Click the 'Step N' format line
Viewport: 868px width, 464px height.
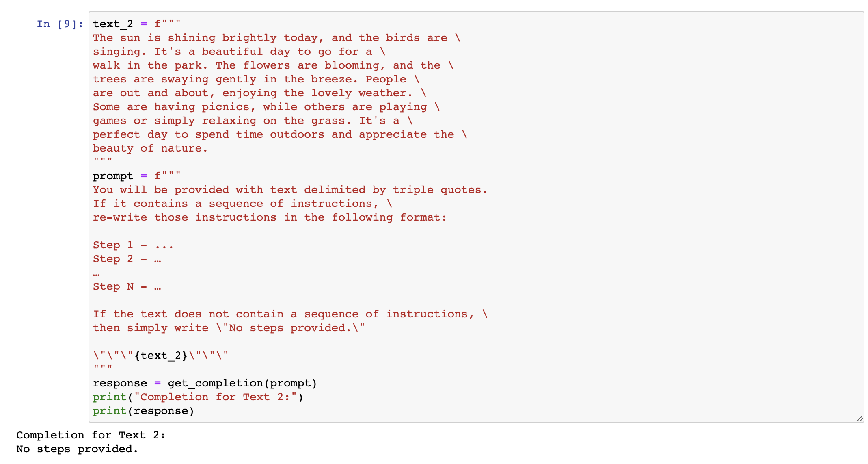pyautogui.click(x=127, y=286)
